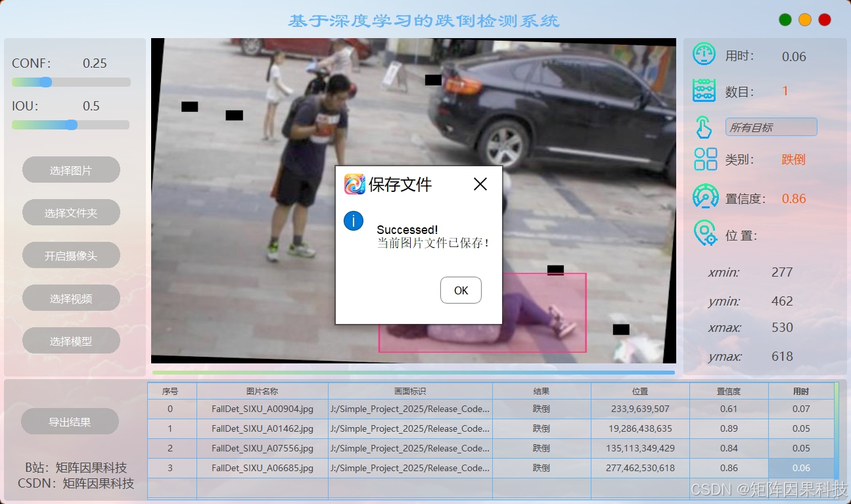
Task: Click position cell 233,9,639,507
Action: tap(640, 409)
